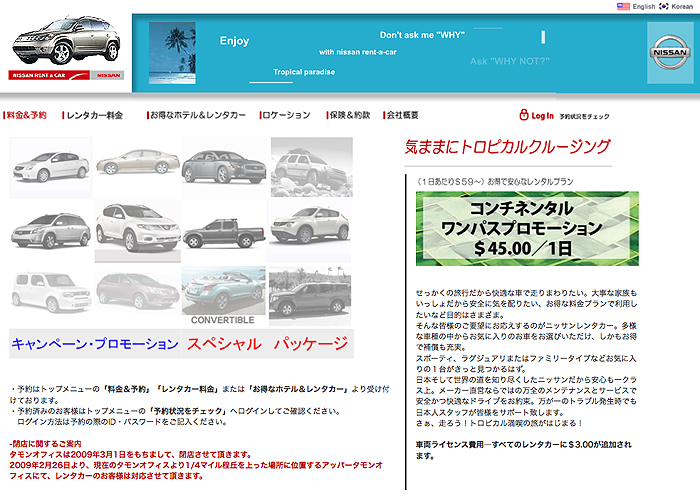Click the US flag English language icon
Image resolution: width=700 pixels, height=503 pixels.
click(x=623, y=6)
